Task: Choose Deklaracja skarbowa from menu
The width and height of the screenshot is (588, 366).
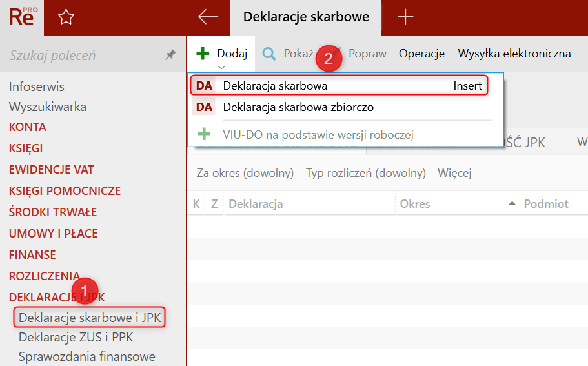Action: coord(340,85)
